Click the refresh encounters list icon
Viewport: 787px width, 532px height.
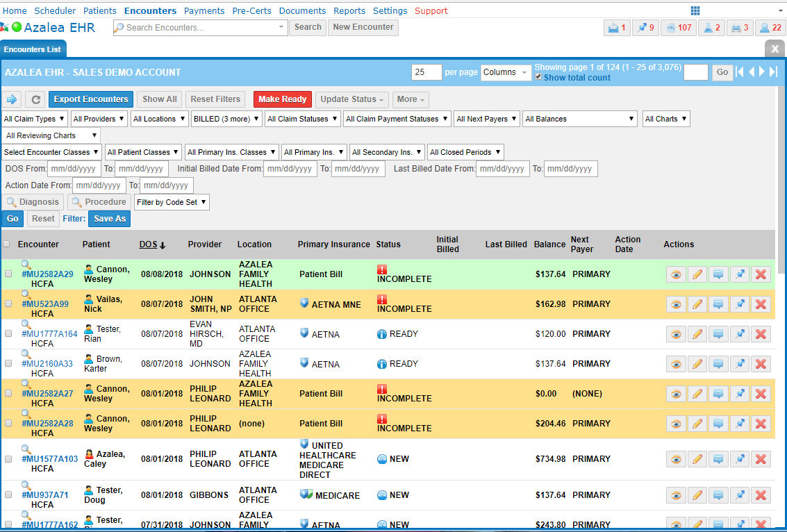37,99
